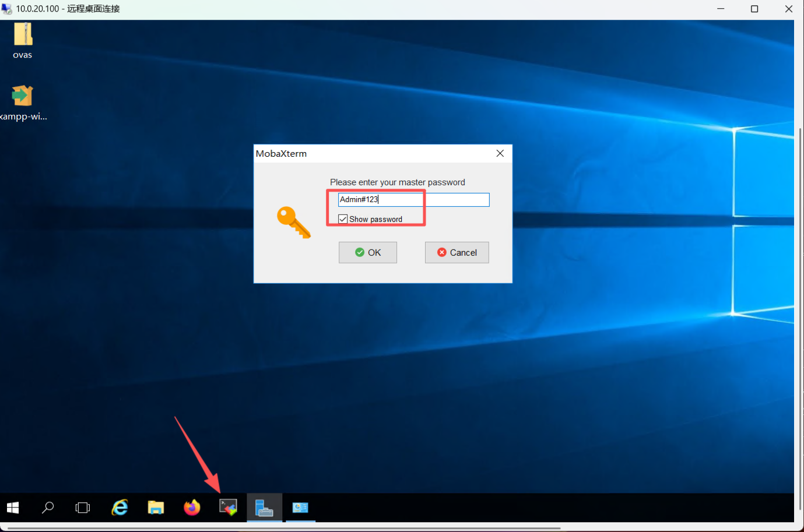Click the remote desktop horizontal scrollbar
This screenshot has height=532, width=804.
click(x=284, y=529)
